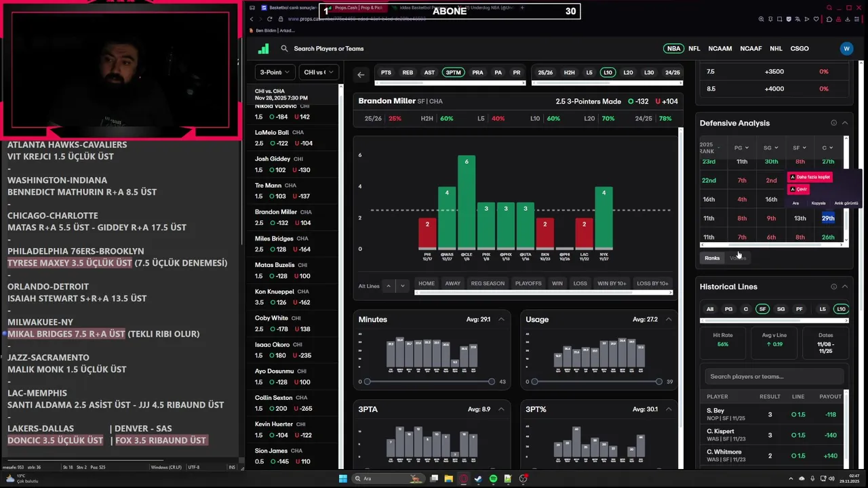Open the PG column sort dropdown

[741, 148]
